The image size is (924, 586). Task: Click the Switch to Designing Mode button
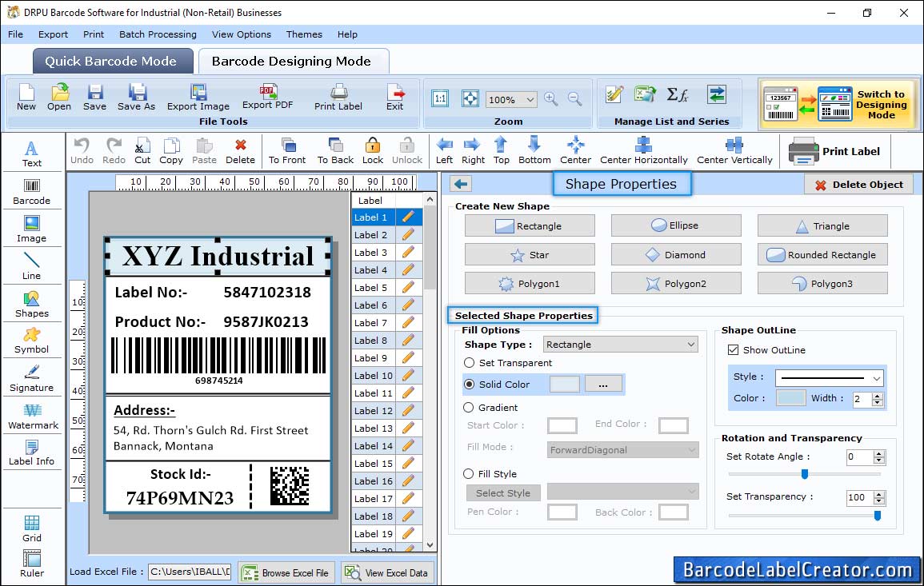[839, 104]
